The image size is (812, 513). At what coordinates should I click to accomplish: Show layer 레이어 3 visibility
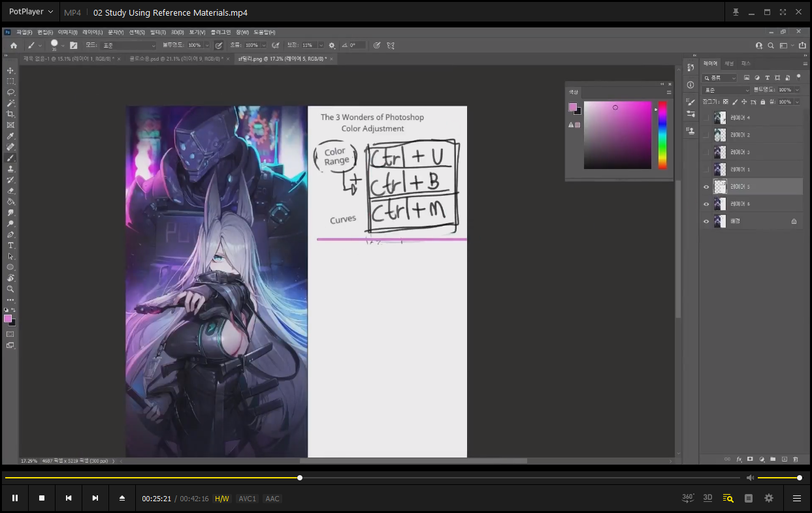[x=706, y=152]
